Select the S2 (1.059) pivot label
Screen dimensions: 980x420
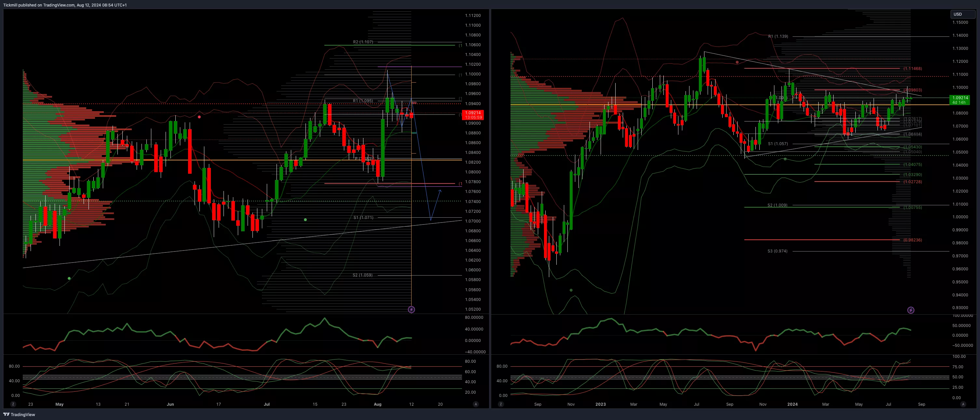pos(362,275)
